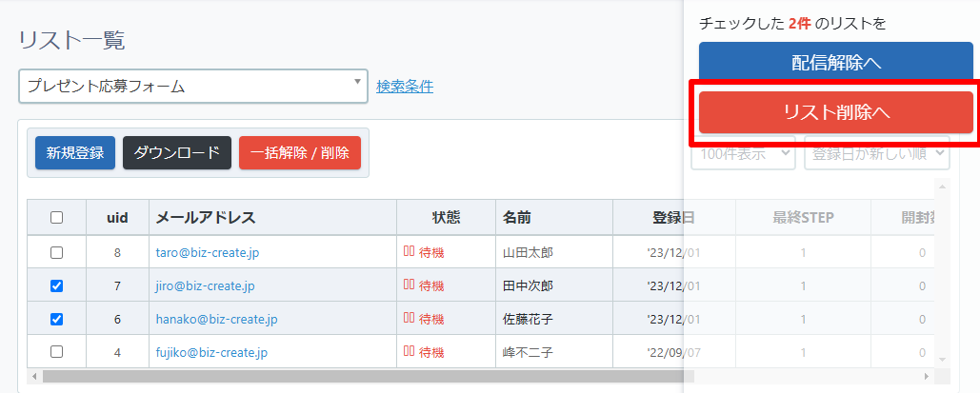Tick the checkbox for uid 4
This screenshot has height=393, width=980.
point(56,352)
